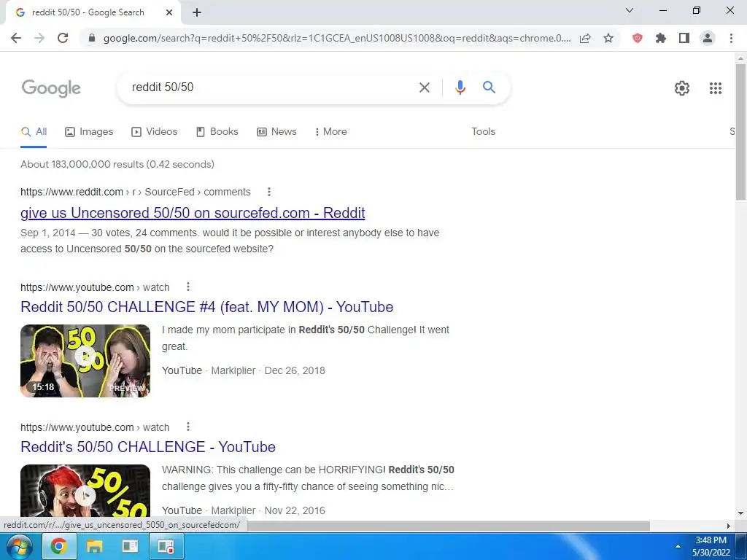Open File Explorer from the taskbar
This screenshot has height=560, width=747.
94,546
